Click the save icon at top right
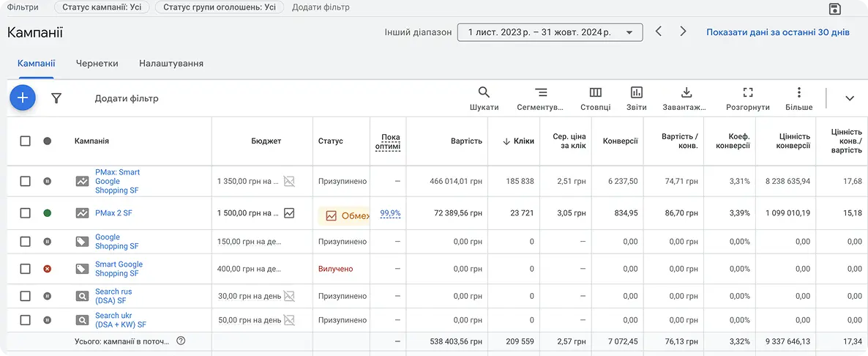Screen dimensions: 868x356 [834, 9]
